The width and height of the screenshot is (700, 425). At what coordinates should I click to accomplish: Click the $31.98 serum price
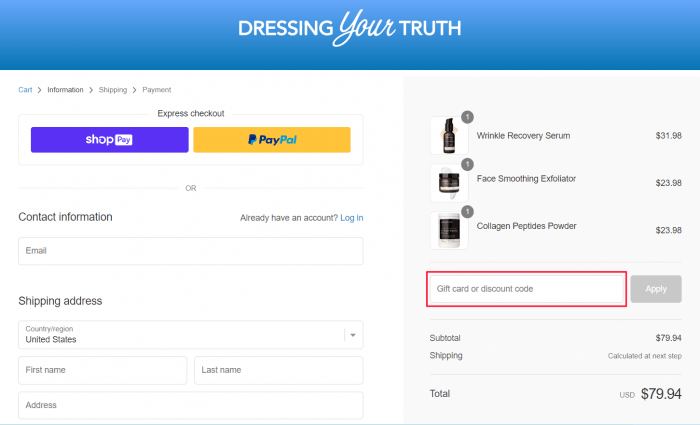point(668,136)
